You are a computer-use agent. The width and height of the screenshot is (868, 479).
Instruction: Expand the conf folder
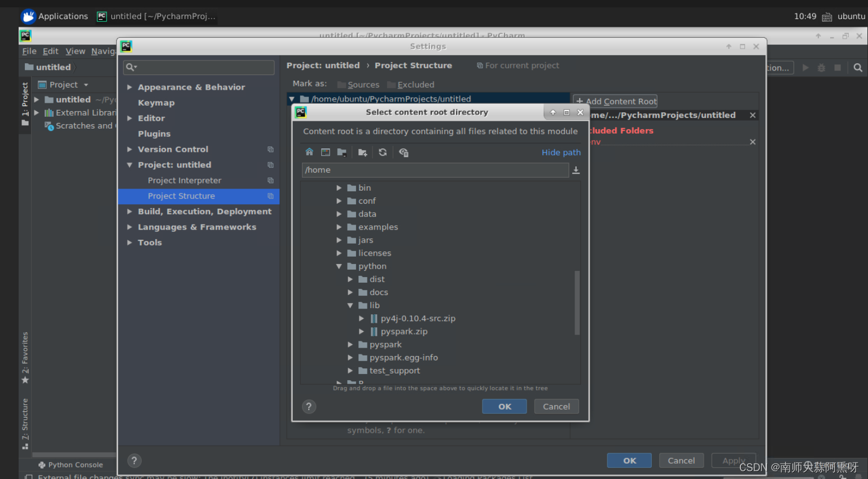(339, 201)
